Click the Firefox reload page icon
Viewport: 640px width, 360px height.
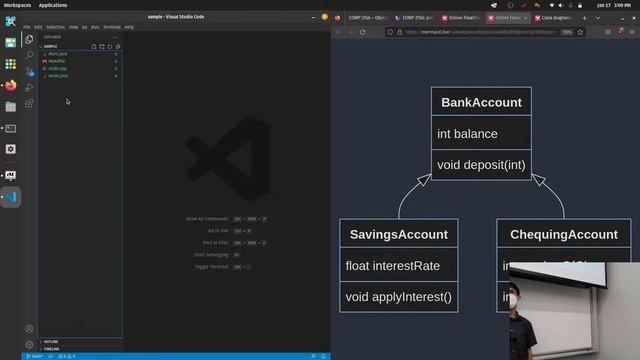point(362,32)
